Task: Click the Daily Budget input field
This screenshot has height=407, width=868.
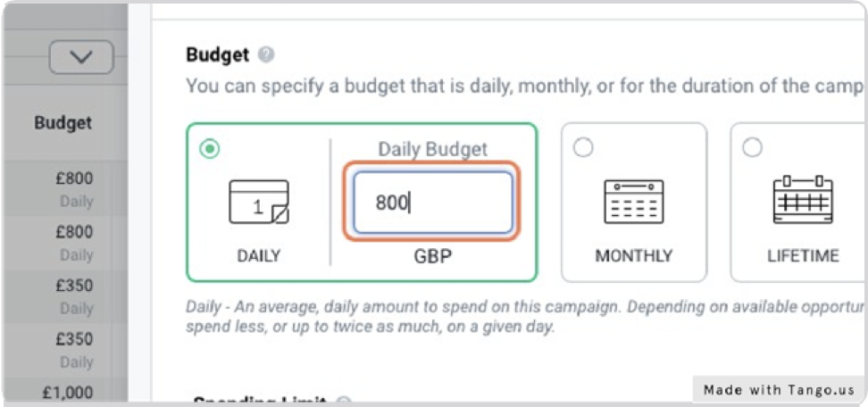Action: 433,203
